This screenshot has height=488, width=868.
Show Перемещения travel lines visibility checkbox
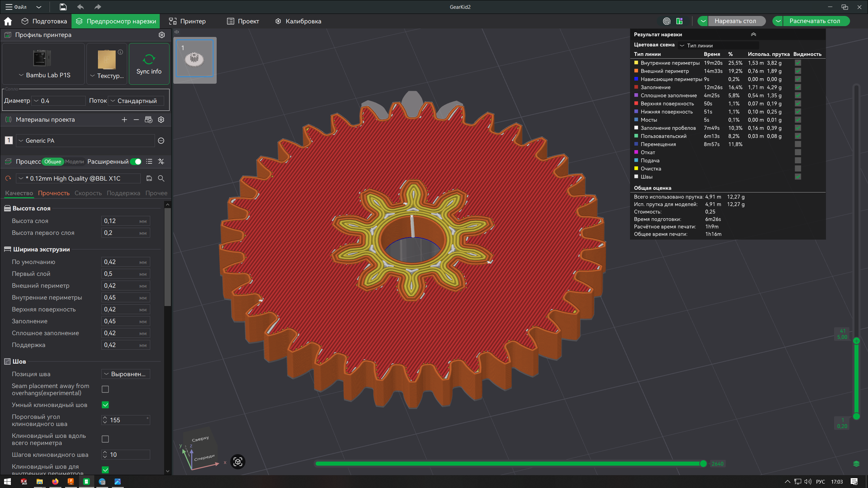[798, 144]
